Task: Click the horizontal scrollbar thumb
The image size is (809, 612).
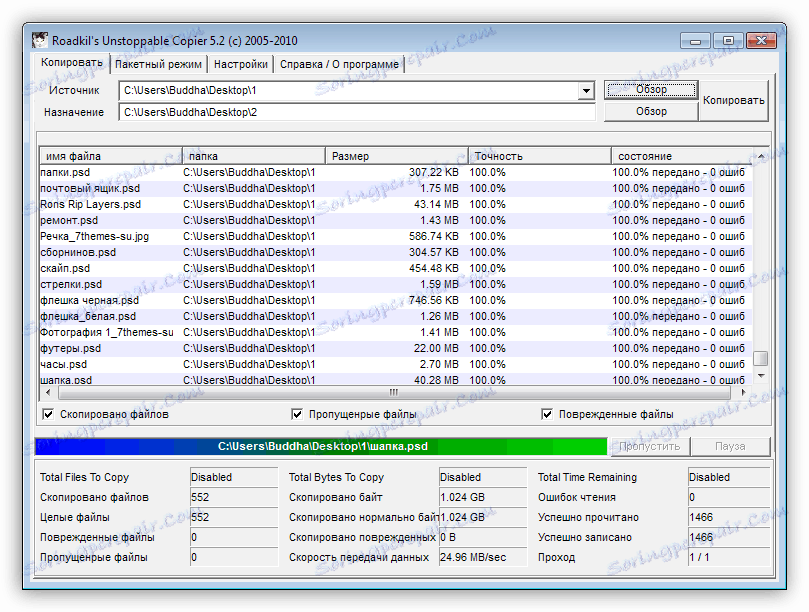Action: point(394,392)
